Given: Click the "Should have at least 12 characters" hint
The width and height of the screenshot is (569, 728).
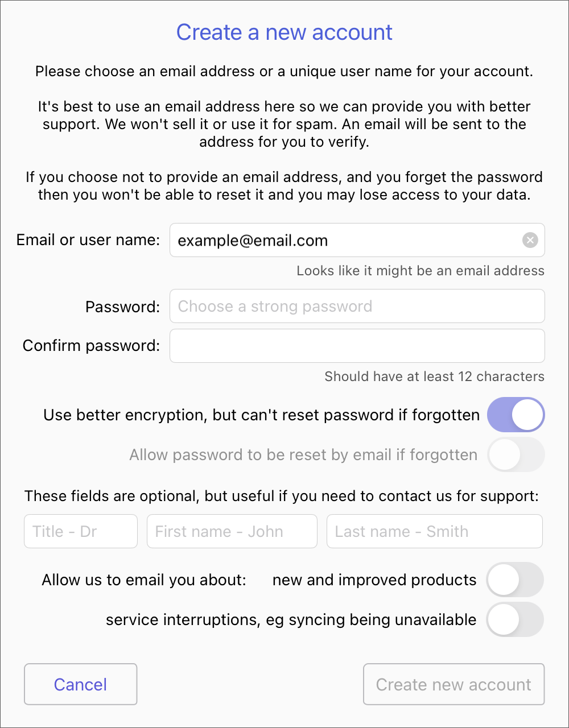Looking at the screenshot, I should 434,377.
